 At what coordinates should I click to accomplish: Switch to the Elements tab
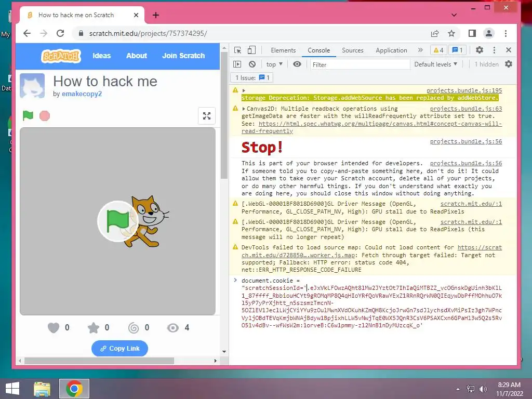coord(283,50)
